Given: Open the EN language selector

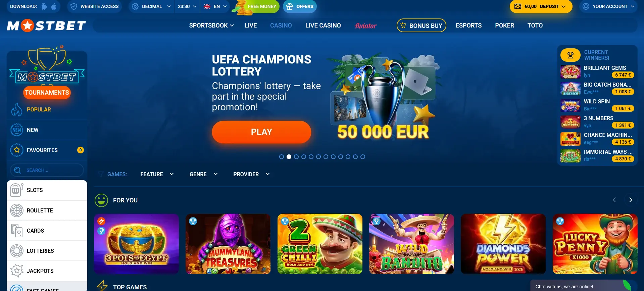Looking at the screenshot, I should (x=215, y=6).
